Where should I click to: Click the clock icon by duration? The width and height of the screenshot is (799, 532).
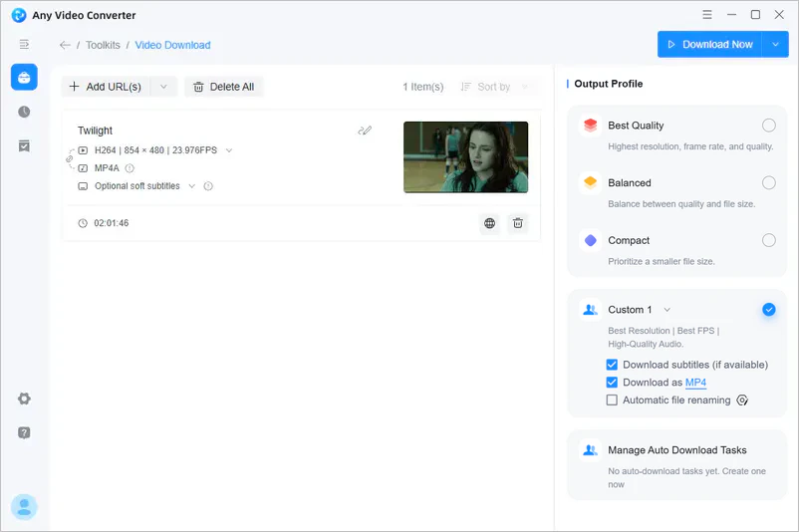point(83,223)
